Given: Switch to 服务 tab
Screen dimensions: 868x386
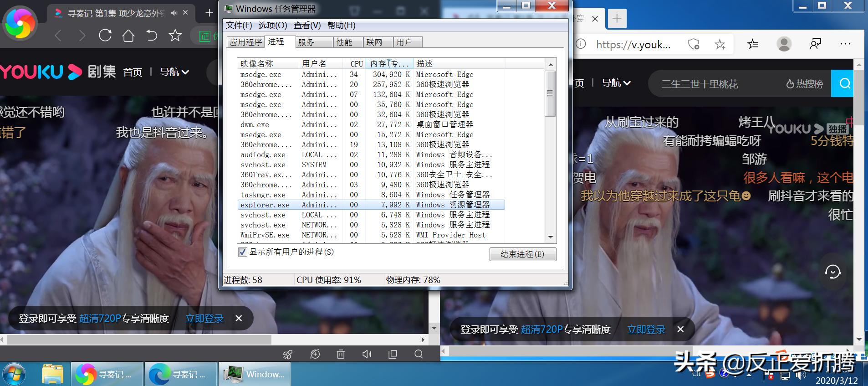Looking at the screenshot, I should (313, 42).
